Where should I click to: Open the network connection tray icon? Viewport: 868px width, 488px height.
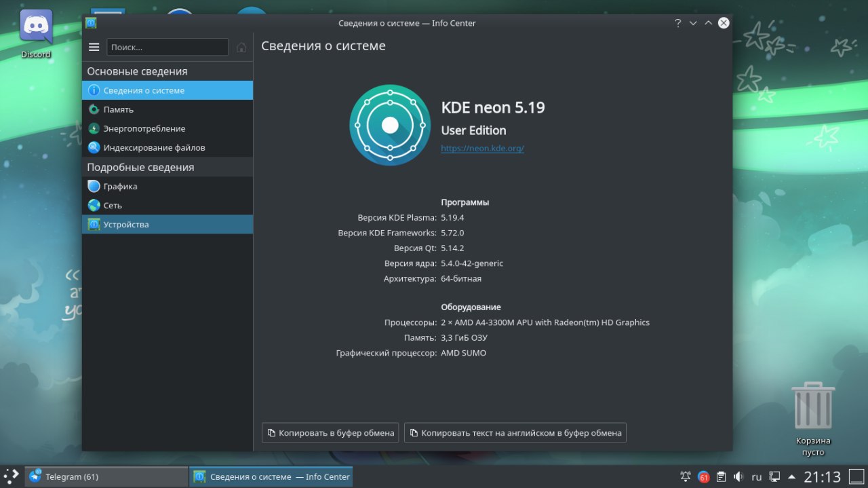tap(774, 476)
